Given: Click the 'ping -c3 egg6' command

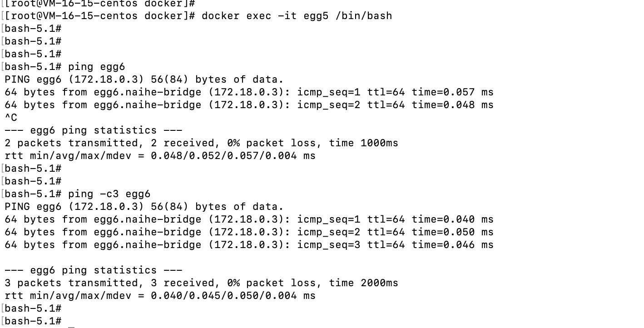Looking at the screenshot, I should tap(109, 194).
